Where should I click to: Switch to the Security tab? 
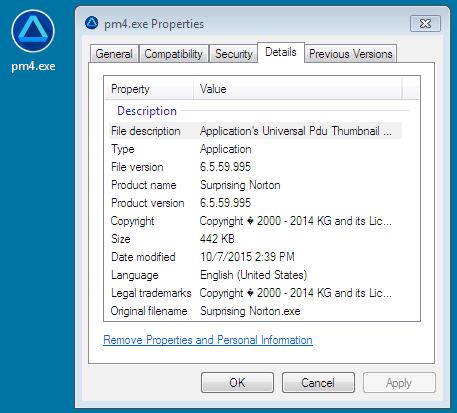pyautogui.click(x=233, y=54)
